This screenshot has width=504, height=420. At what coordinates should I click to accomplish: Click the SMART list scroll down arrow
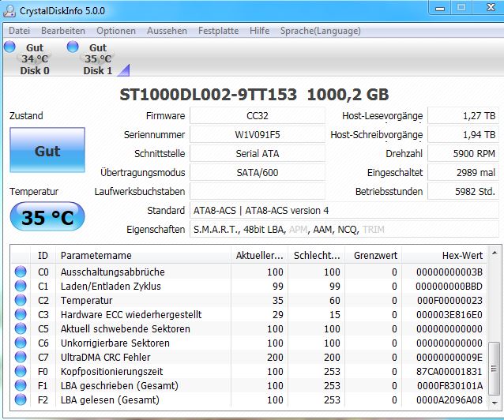(x=495, y=403)
